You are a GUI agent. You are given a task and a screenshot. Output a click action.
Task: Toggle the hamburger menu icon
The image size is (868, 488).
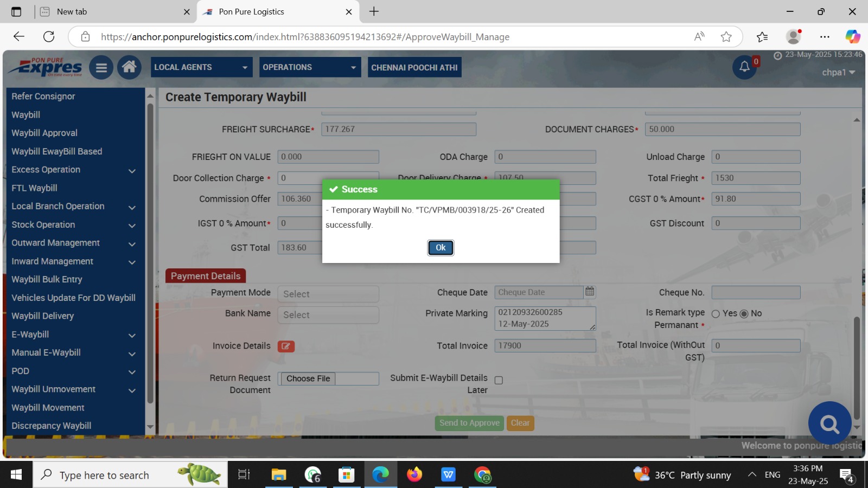(101, 68)
